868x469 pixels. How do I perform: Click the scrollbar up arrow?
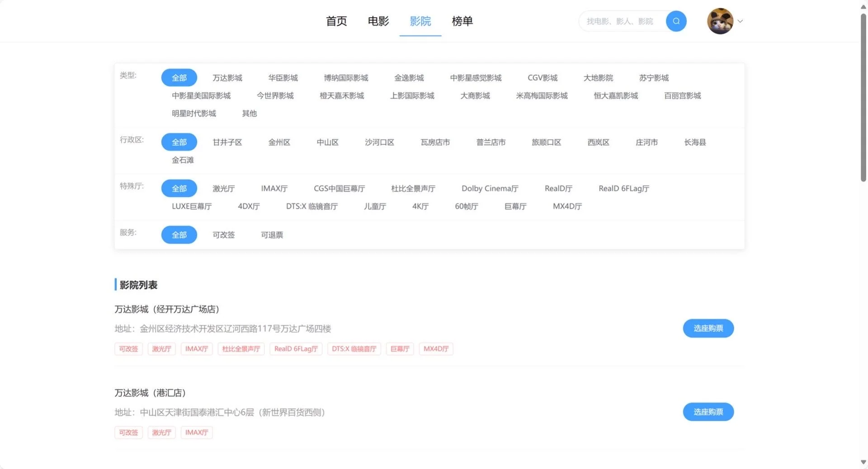coord(863,6)
